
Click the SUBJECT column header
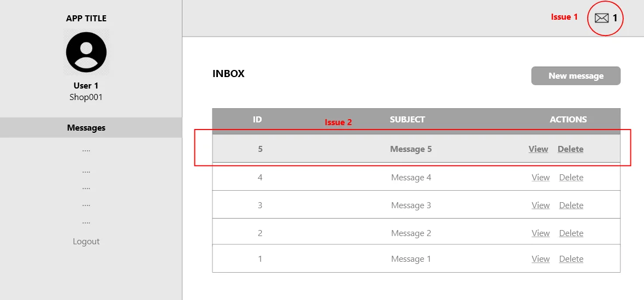pyautogui.click(x=407, y=120)
